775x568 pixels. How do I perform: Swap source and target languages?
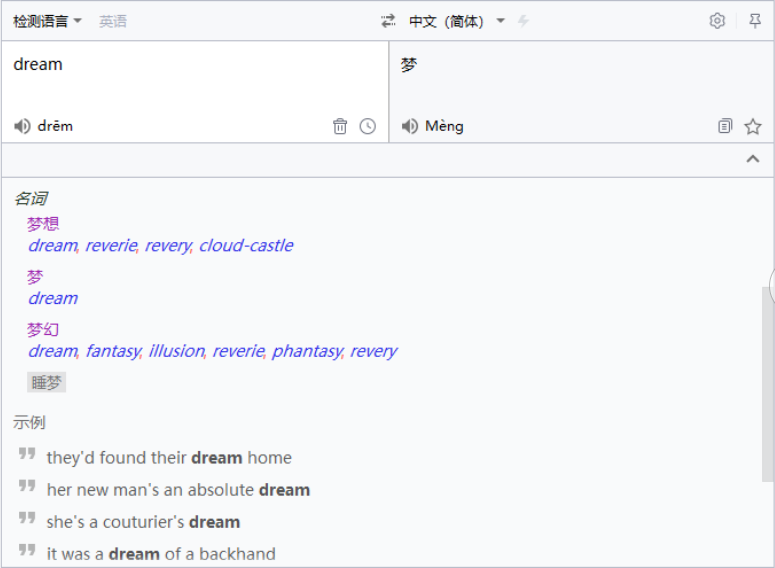(388, 21)
